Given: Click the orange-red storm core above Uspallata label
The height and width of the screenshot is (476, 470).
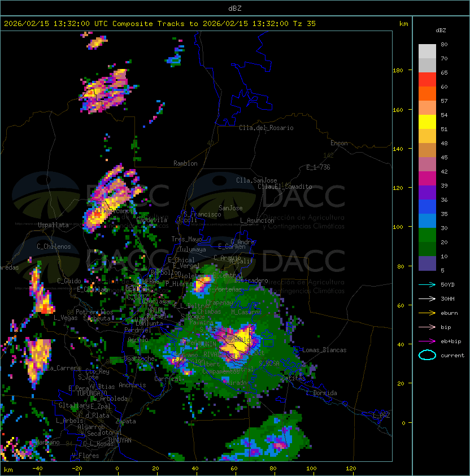Looking at the screenshot, I should 97,215.
